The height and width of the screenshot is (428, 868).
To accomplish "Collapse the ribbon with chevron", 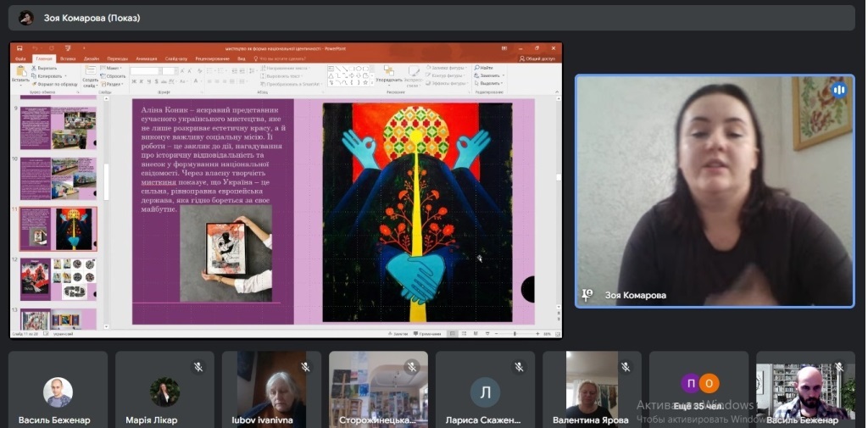I will click(x=558, y=91).
